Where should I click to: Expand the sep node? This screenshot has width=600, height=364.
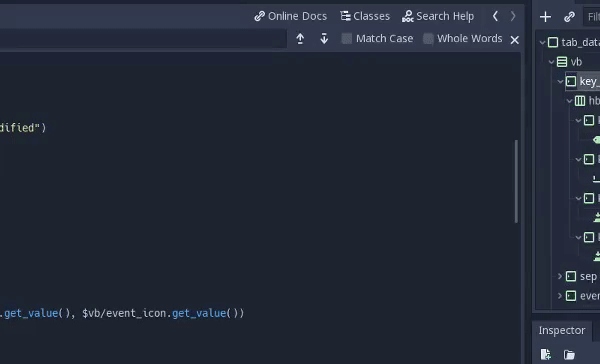click(560, 276)
